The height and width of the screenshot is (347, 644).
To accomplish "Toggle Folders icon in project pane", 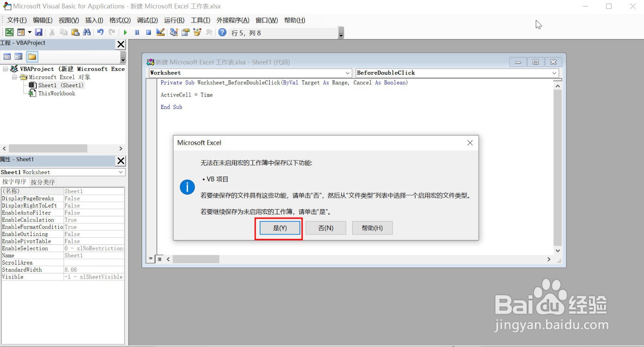I will 32,57.
